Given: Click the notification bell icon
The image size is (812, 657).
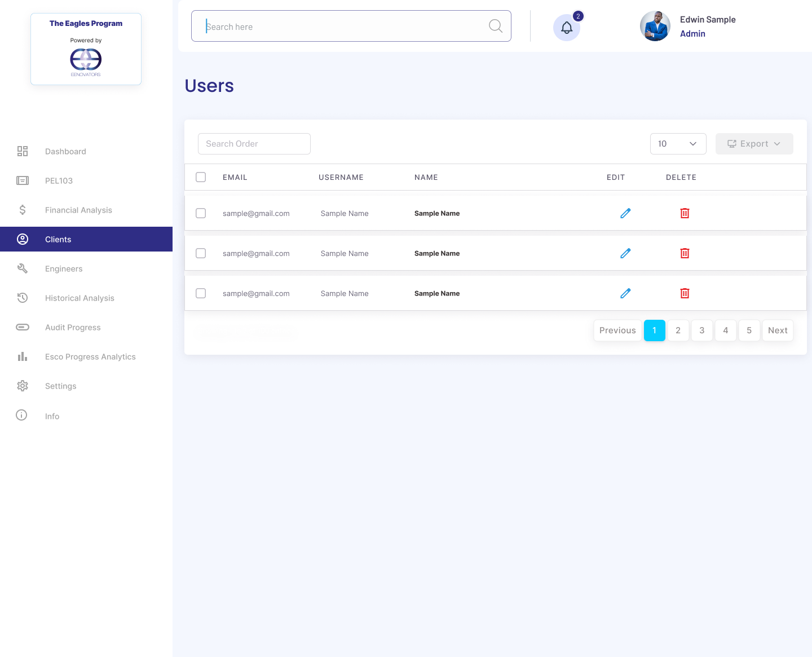Looking at the screenshot, I should point(567,28).
